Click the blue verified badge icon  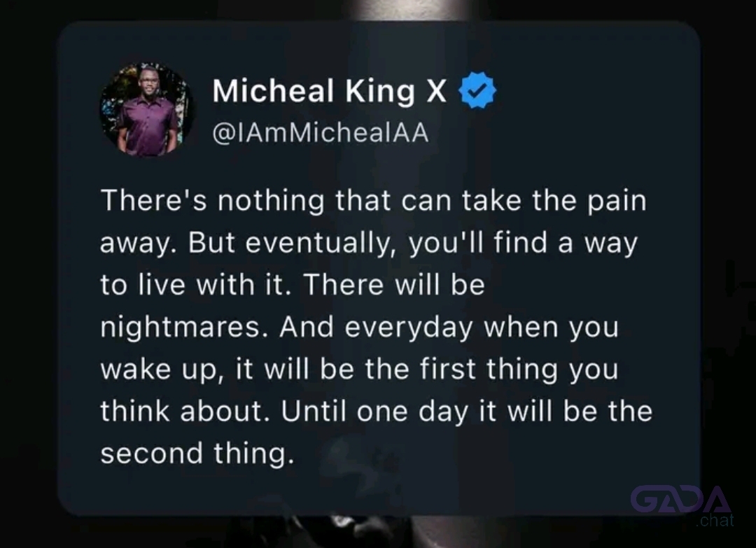pos(477,90)
